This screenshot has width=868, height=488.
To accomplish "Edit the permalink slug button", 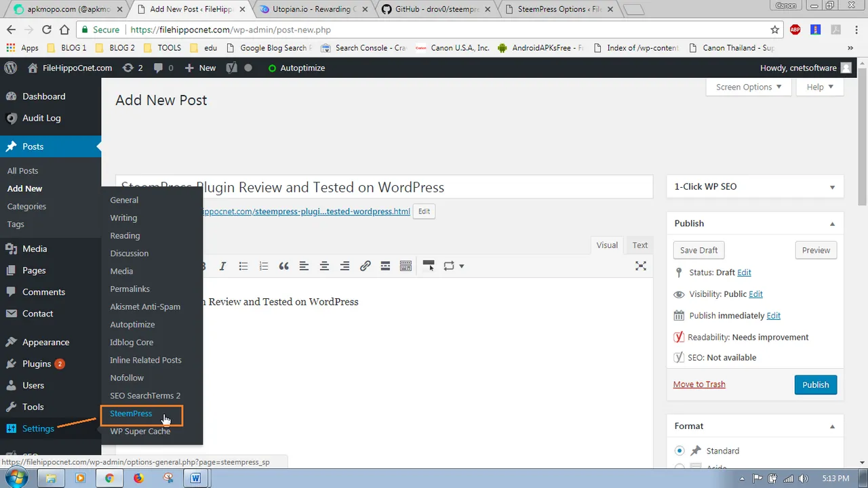I will click(x=424, y=211).
